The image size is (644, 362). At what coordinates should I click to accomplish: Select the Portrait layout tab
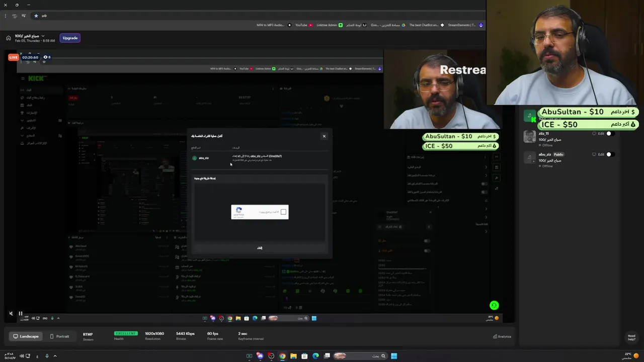59,336
